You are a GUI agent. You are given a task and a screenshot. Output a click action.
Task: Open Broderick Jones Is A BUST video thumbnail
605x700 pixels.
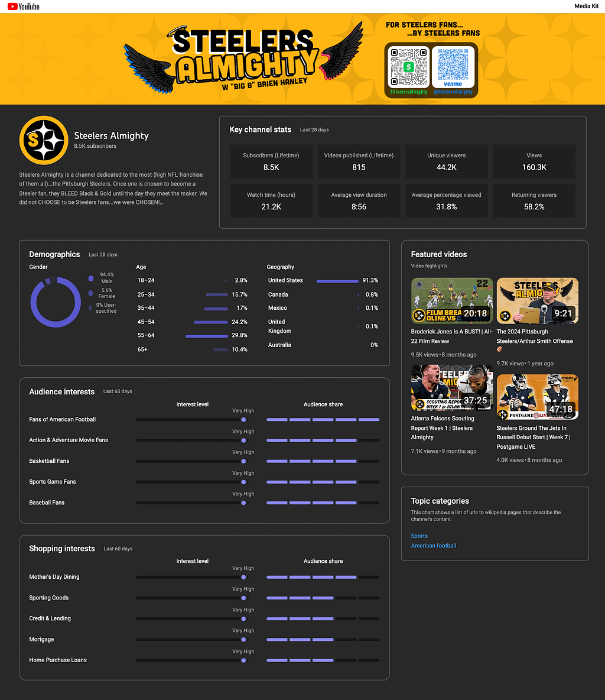pyautogui.click(x=452, y=300)
